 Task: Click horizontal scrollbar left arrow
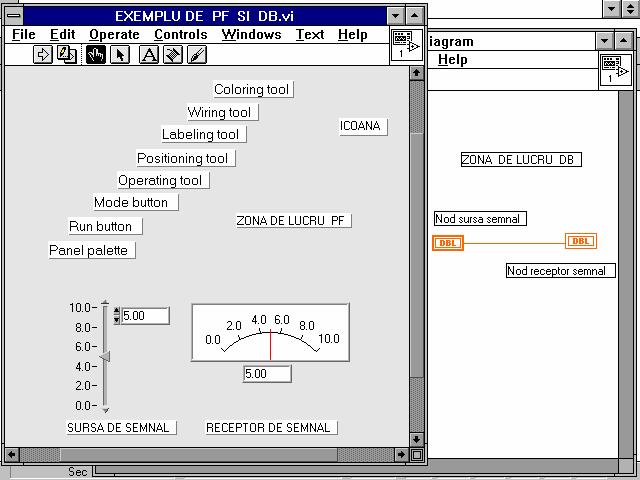pos(12,454)
